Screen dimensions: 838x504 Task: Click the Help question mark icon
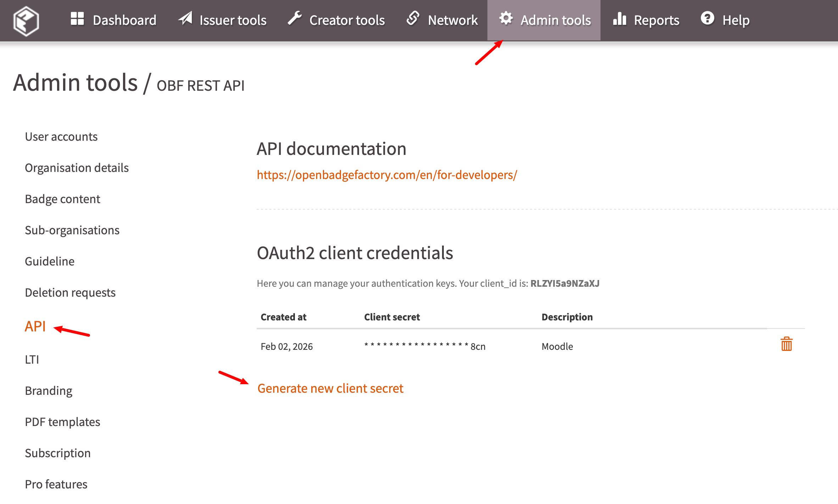click(x=708, y=18)
